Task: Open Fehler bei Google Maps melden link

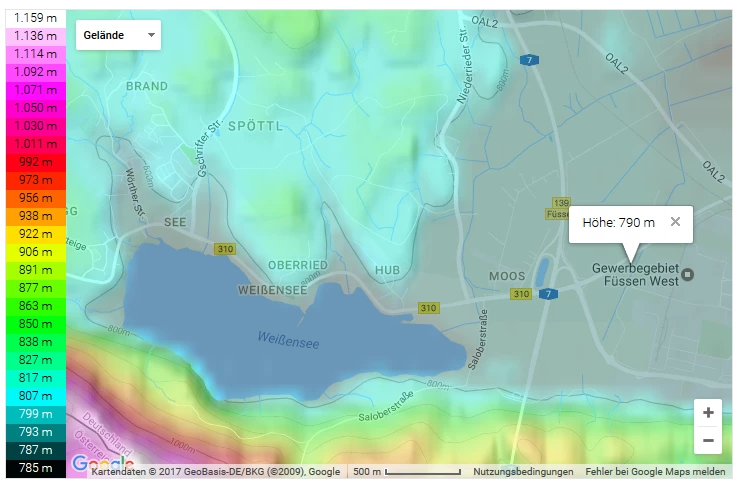Action: pos(655,471)
